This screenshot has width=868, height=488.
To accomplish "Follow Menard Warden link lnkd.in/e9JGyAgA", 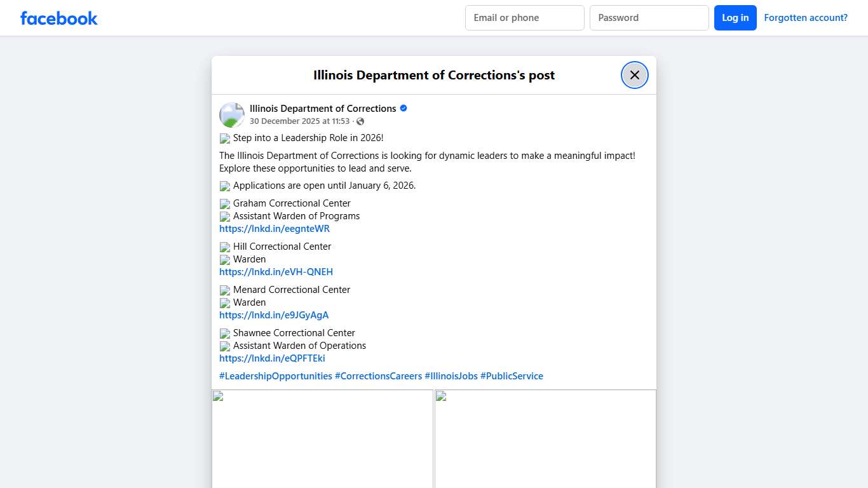I will (x=274, y=315).
